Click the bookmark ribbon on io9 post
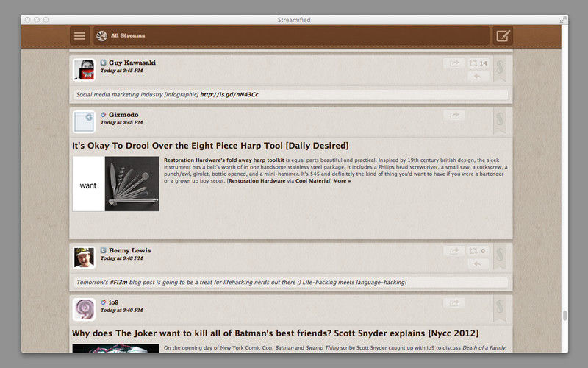This screenshot has width=588, height=368. tap(500, 309)
